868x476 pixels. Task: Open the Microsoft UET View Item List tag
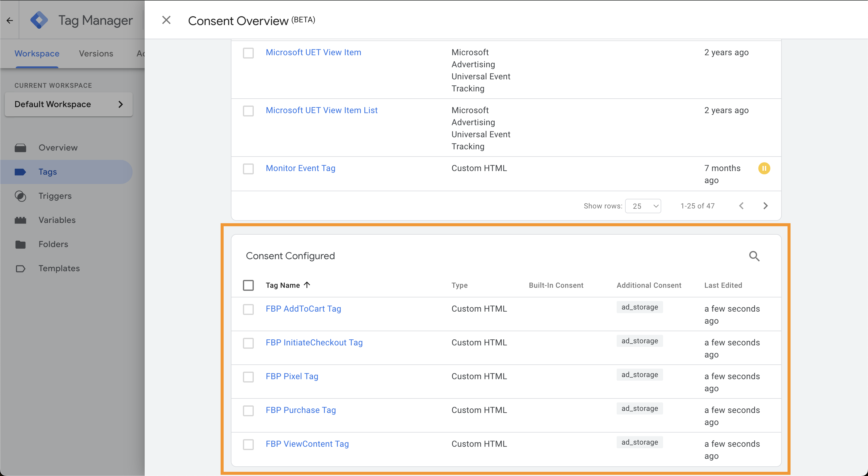tap(322, 110)
